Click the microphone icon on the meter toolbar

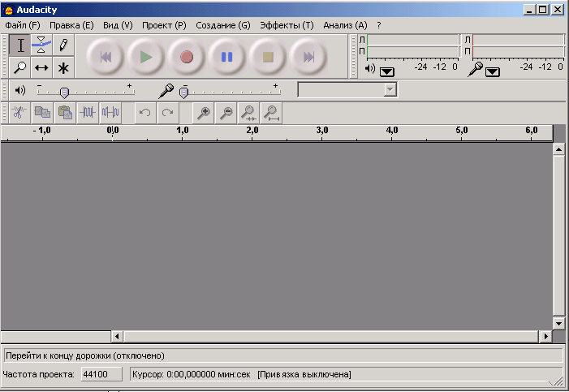coord(475,69)
